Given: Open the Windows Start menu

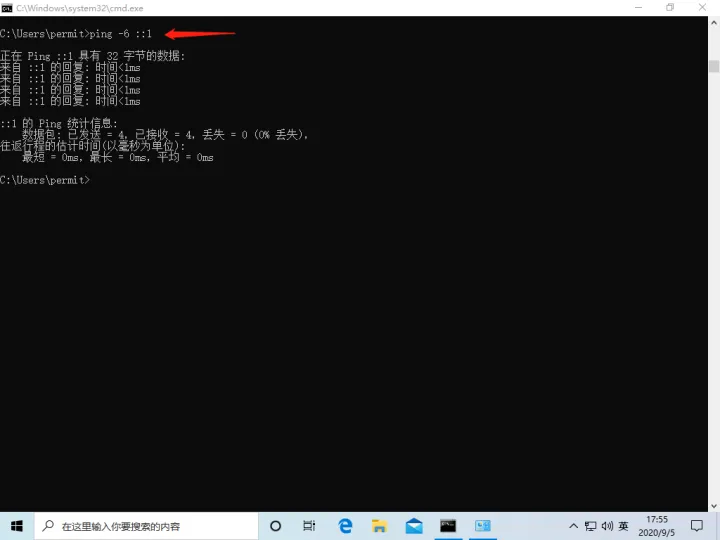Looking at the screenshot, I should tap(17, 526).
